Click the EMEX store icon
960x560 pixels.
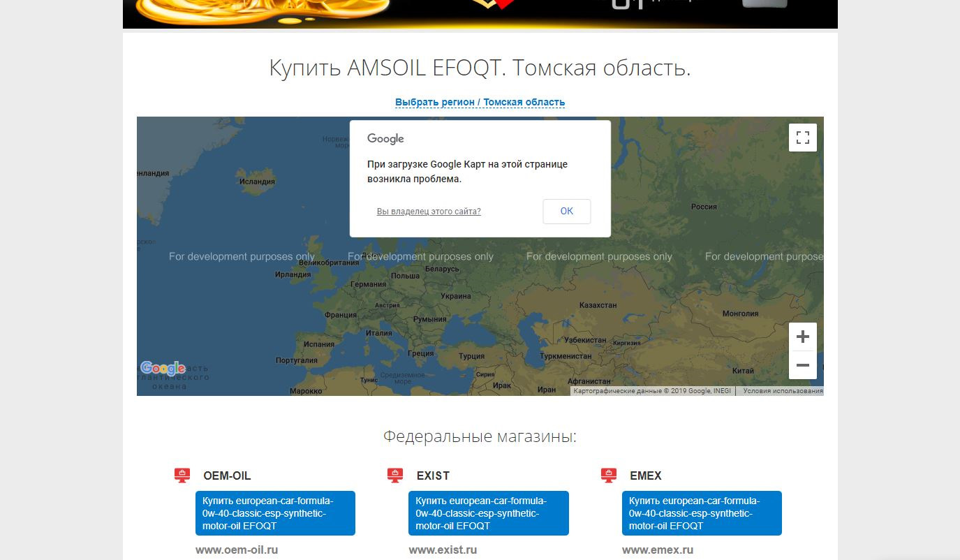pyautogui.click(x=609, y=476)
